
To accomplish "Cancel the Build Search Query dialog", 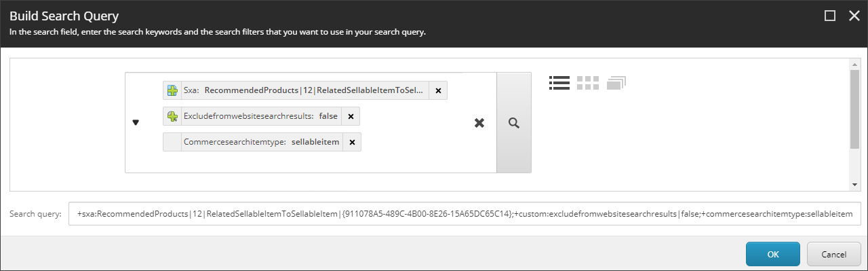I will [x=834, y=254].
